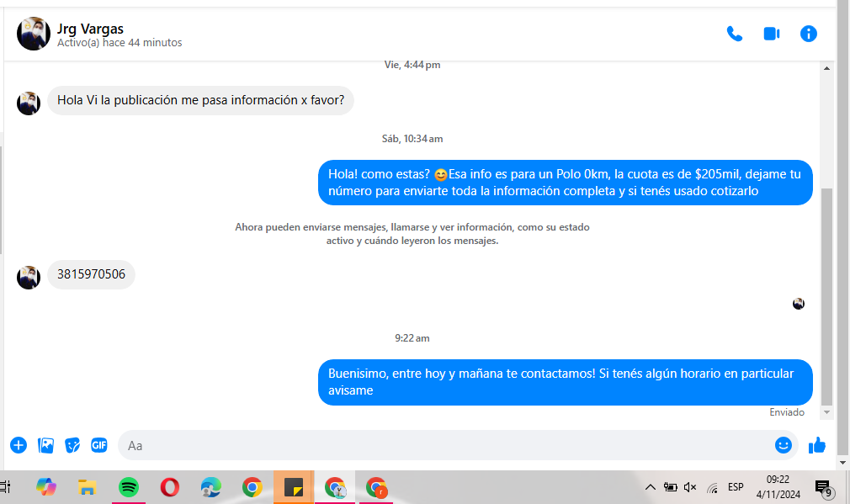
Task: Open conversation information panel
Action: click(808, 34)
